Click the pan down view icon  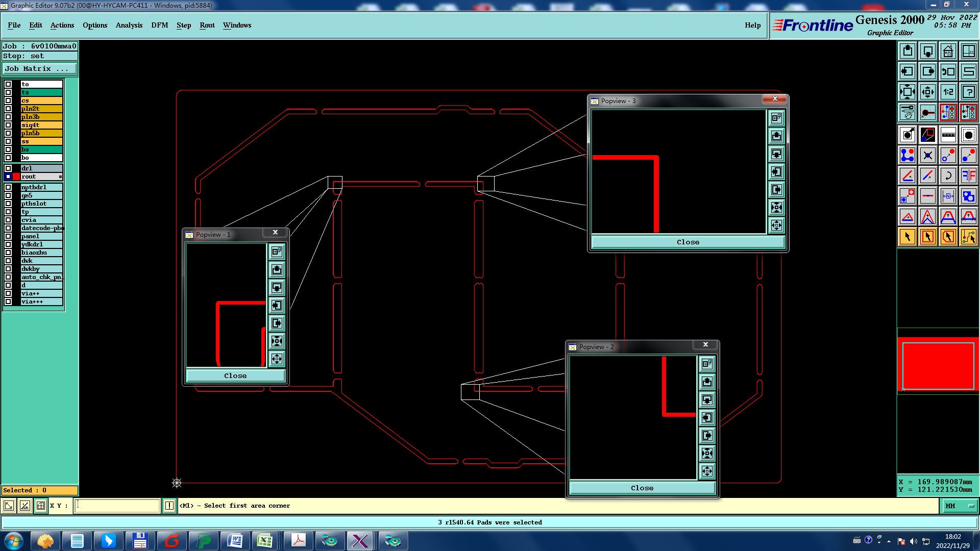[x=928, y=51]
